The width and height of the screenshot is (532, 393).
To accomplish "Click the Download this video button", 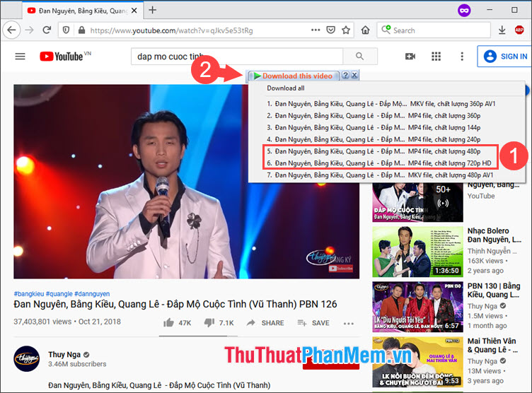I will [293, 76].
